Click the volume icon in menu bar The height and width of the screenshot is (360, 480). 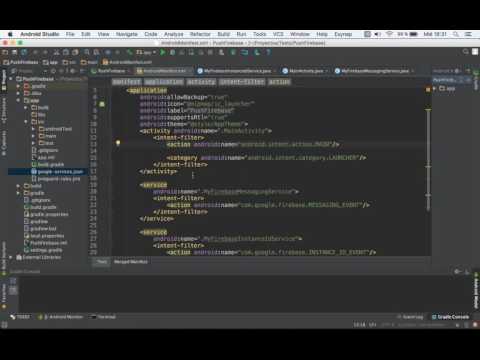(x=377, y=34)
